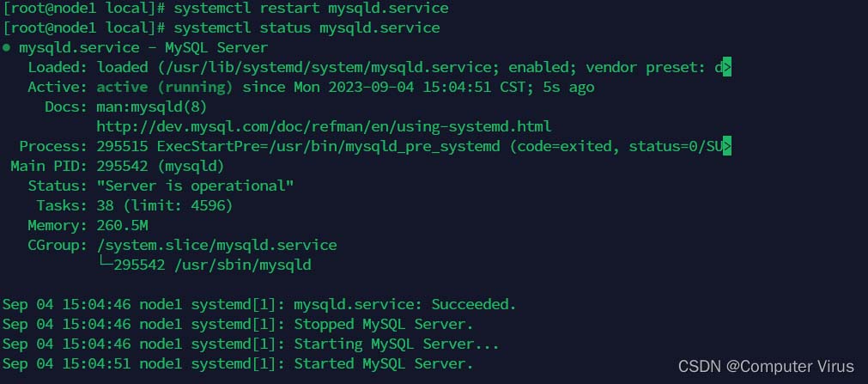Click the CGroup path /system.slice/mysqld.service

click(x=216, y=246)
